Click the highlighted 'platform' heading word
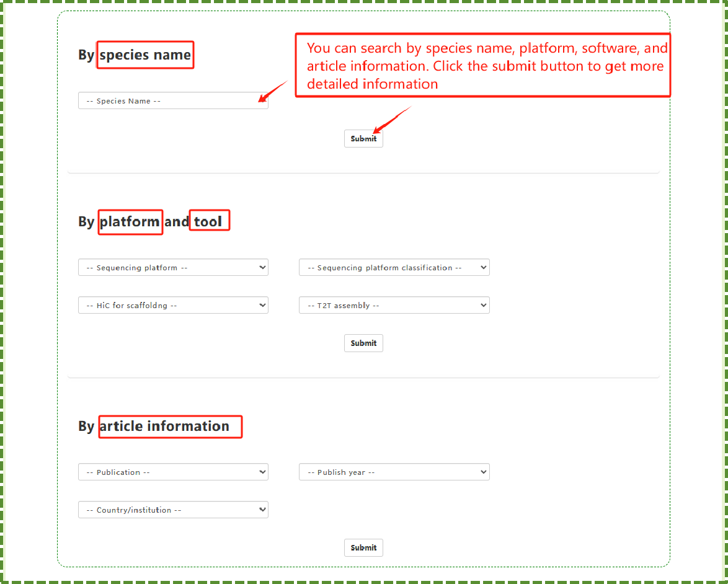Screen dimensions: 728x584 coord(130,221)
